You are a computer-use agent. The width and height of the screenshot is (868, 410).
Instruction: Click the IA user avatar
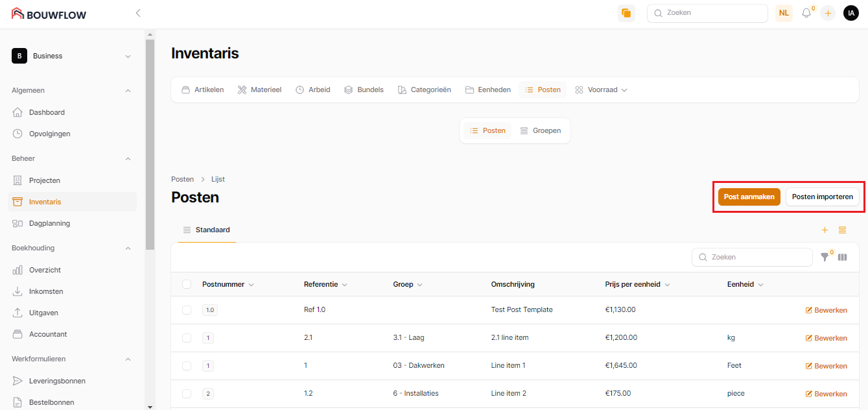(850, 13)
